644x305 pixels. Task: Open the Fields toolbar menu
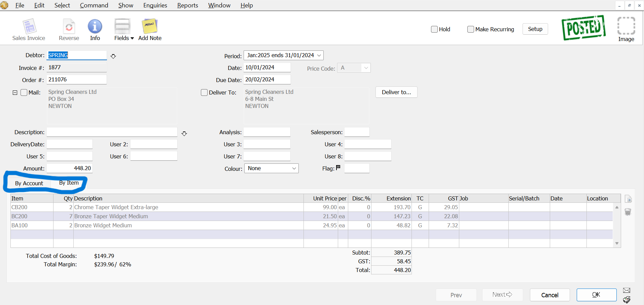click(x=124, y=30)
